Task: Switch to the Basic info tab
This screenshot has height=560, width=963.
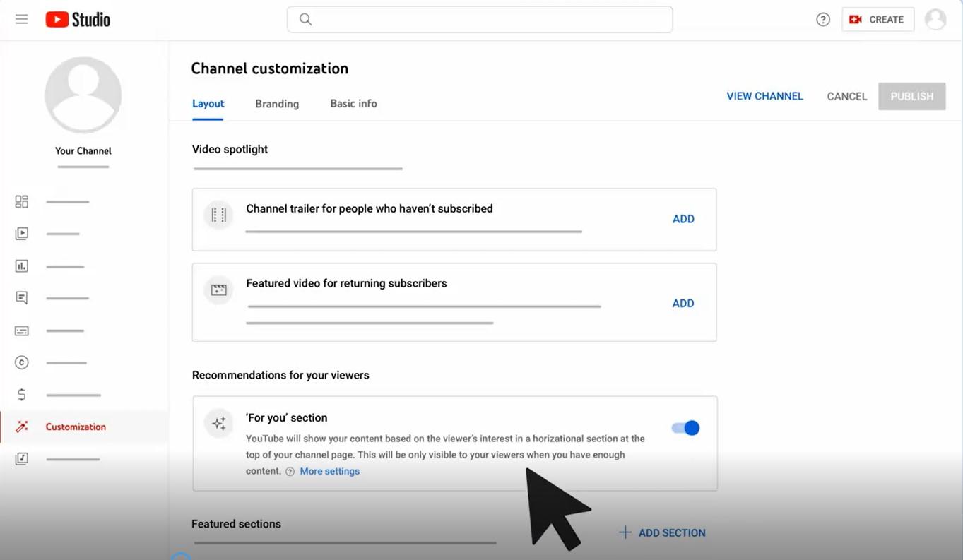Action: coord(353,104)
